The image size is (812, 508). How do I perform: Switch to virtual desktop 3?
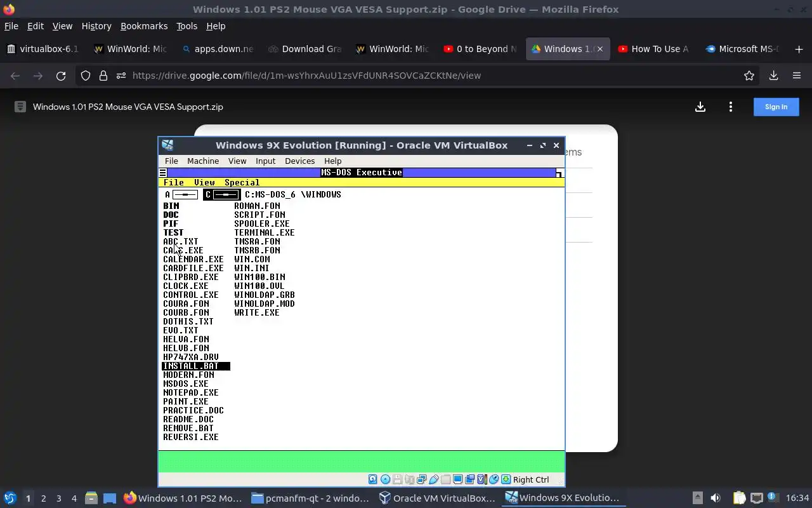click(x=59, y=498)
